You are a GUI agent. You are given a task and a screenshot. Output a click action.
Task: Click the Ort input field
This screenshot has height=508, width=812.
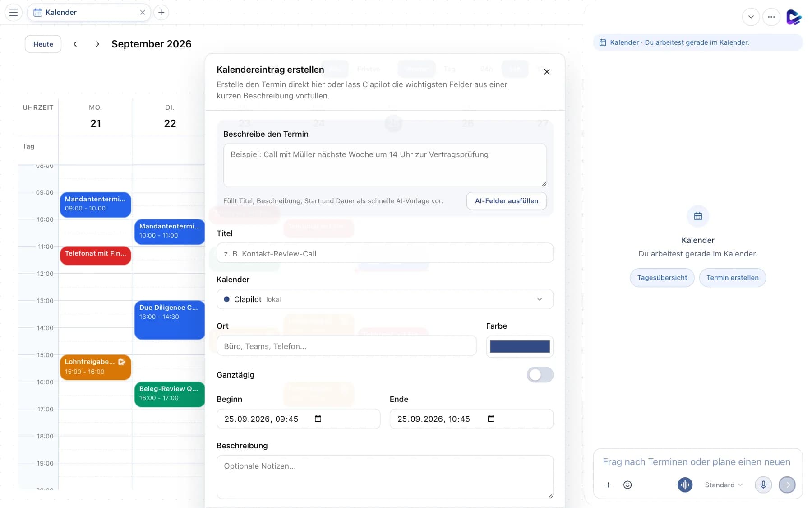point(346,346)
